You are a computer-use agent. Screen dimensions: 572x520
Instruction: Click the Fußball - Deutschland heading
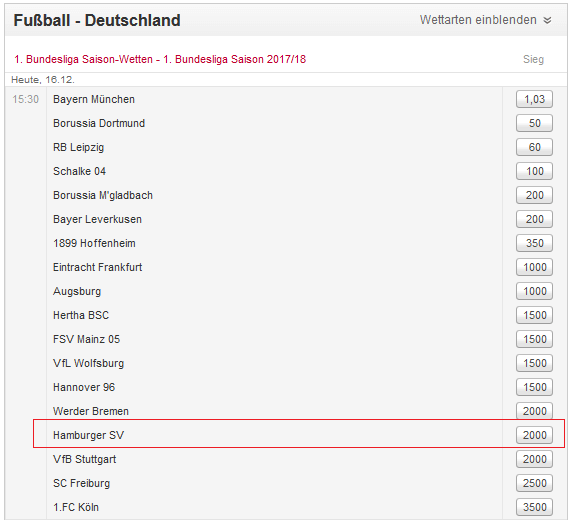(x=97, y=20)
